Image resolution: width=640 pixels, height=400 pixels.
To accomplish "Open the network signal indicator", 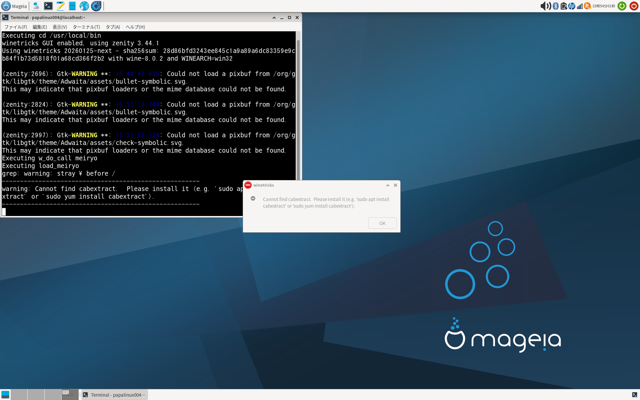I will pyautogui.click(x=580, y=6).
